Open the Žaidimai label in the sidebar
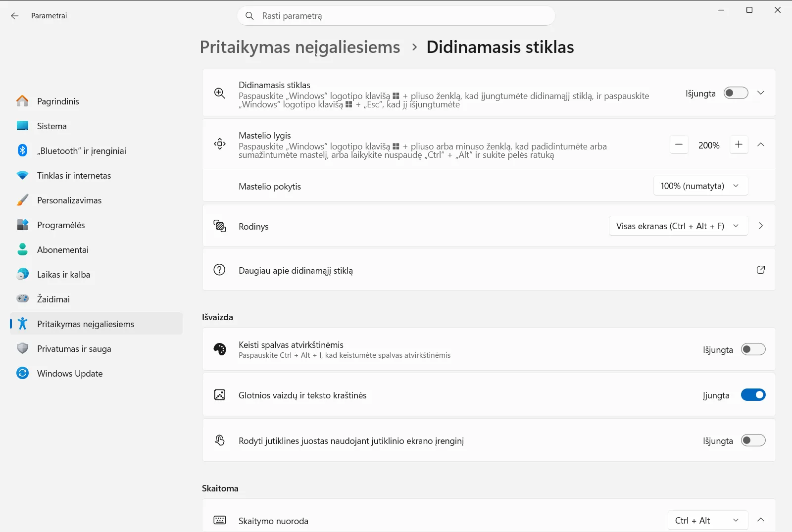792x532 pixels. 53,299
